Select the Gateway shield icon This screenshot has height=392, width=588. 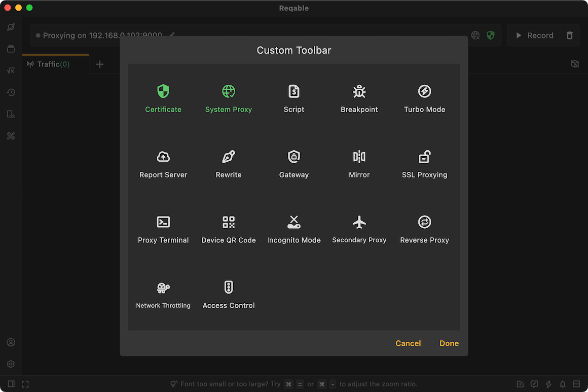click(293, 156)
